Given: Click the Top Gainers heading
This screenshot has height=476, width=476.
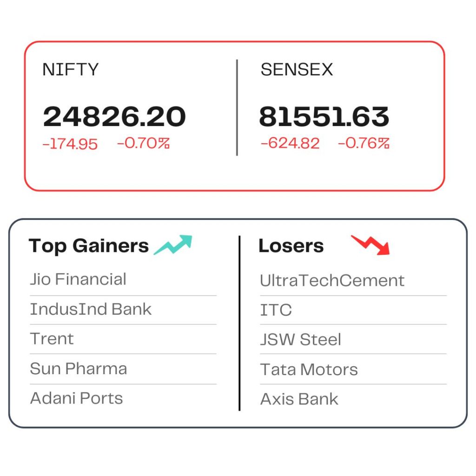Looking at the screenshot, I should 89,246.
